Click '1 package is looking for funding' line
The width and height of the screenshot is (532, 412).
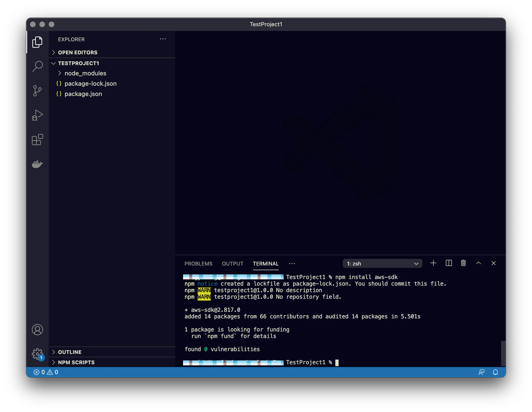[x=237, y=329]
